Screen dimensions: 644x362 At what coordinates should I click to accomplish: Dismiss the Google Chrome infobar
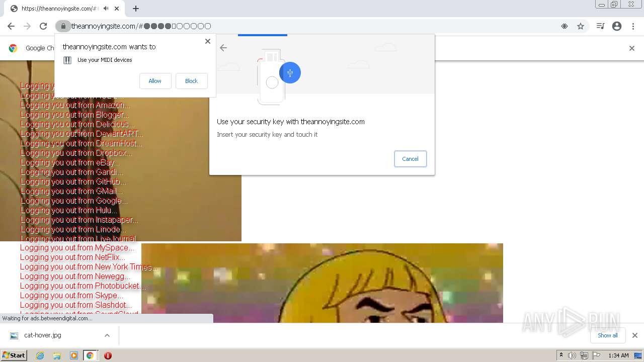632,48
